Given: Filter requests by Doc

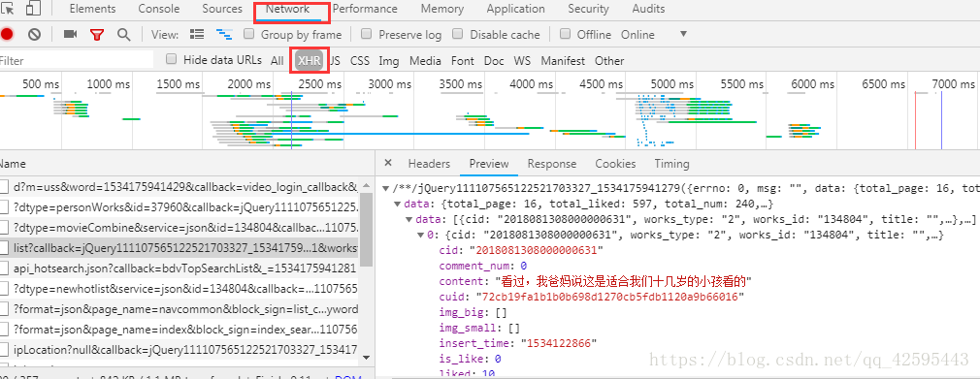Looking at the screenshot, I should pyautogui.click(x=494, y=60).
